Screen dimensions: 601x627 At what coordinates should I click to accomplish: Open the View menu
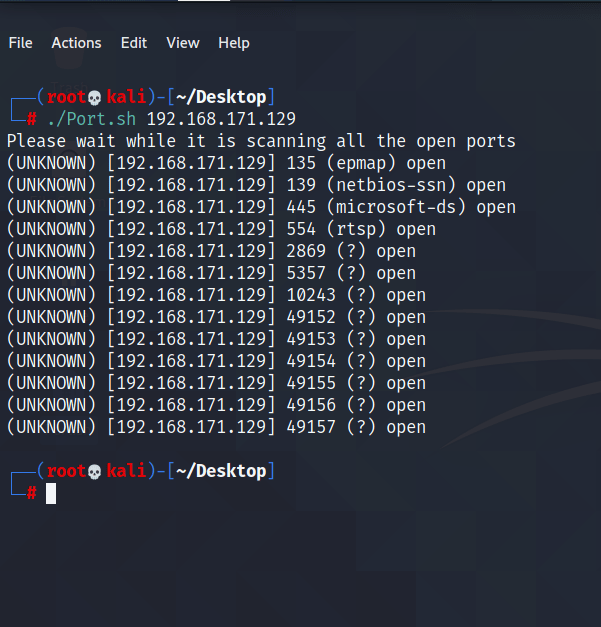(183, 43)
